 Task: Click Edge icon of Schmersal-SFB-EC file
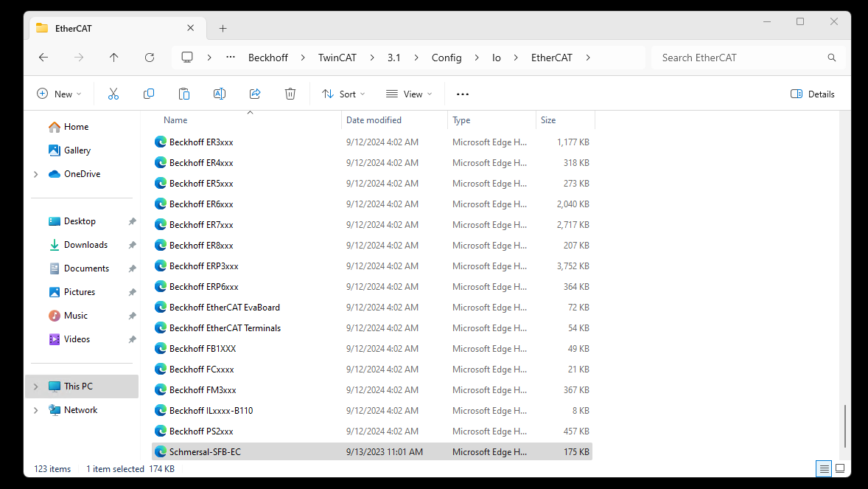pyautogui.click(x=161, y=452)
